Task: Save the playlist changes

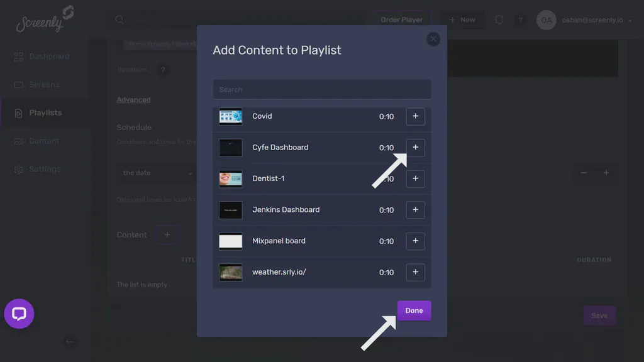Action: point(599,315)
